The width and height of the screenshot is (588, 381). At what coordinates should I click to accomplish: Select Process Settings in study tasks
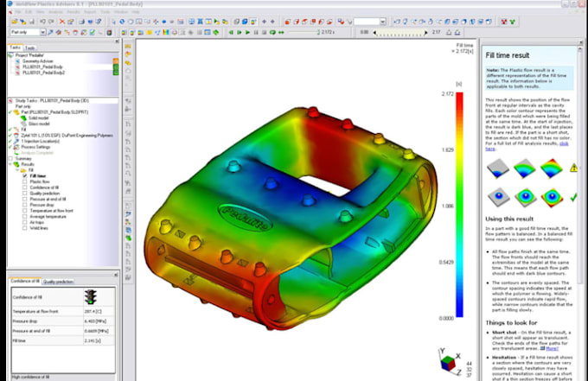tap(36, 147)
